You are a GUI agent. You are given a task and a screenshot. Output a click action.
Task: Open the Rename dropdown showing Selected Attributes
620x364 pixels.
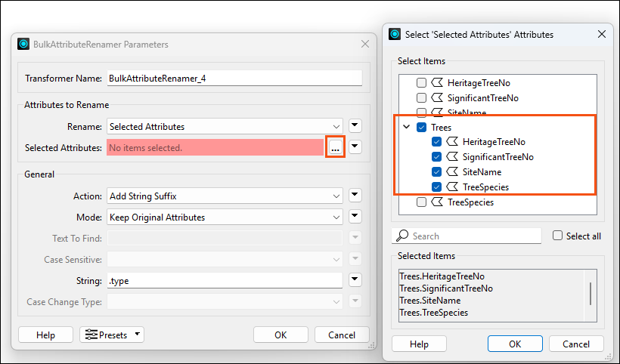[225, 127]
